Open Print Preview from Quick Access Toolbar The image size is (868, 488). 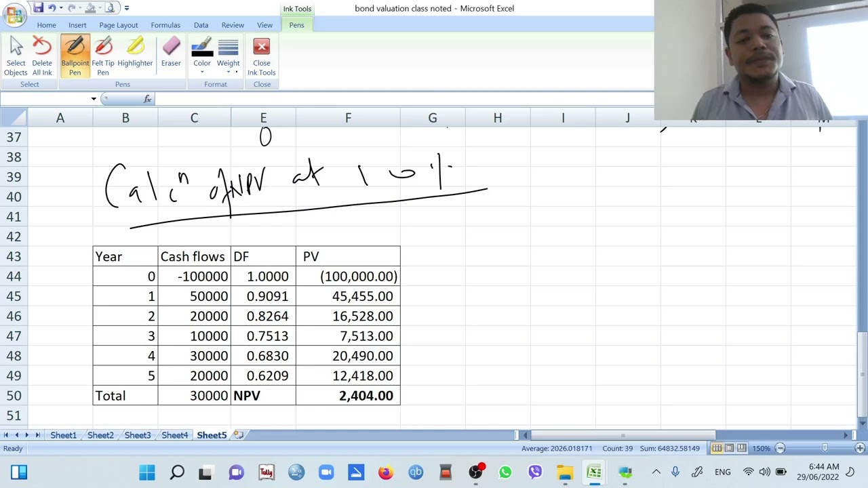tap(110, 8)
